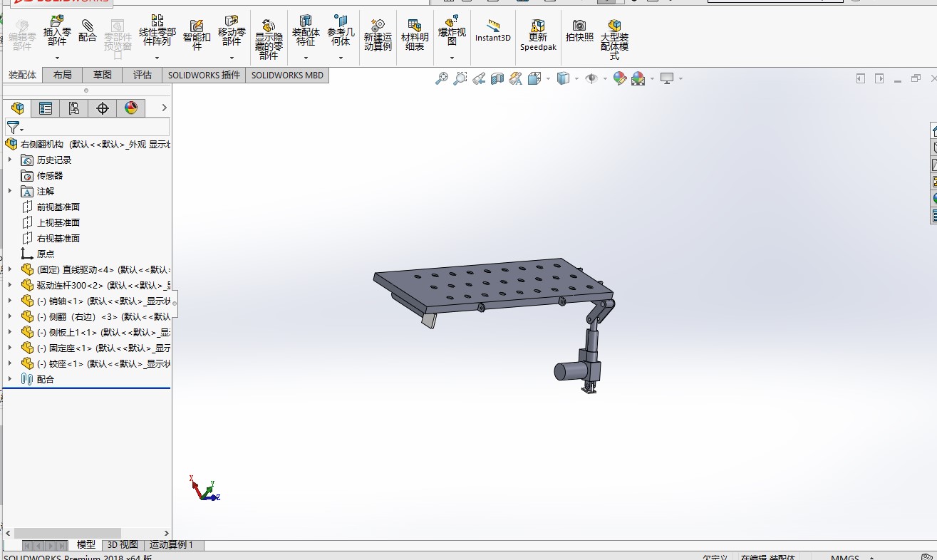Expand the 直线驱动<4> component
Image resolution: width=937 pixels, height=560 pixels.
[10, 269]
